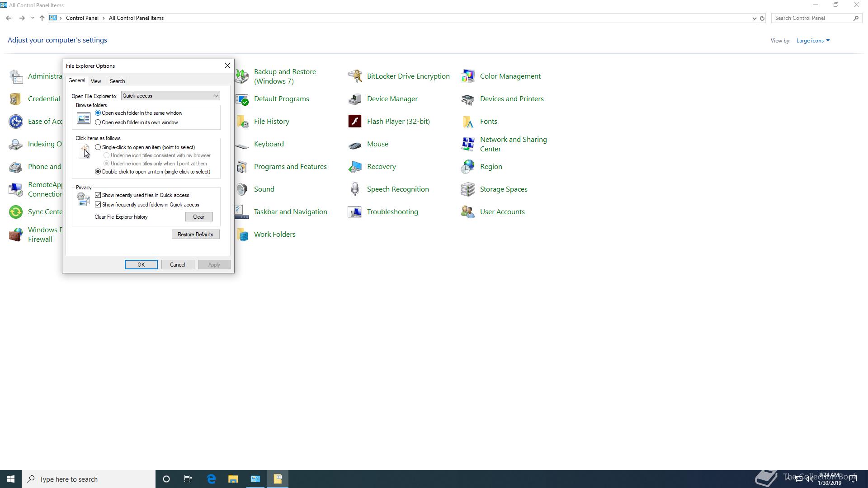
Task: Open the Region globe icon
Action: coord(468,167)
